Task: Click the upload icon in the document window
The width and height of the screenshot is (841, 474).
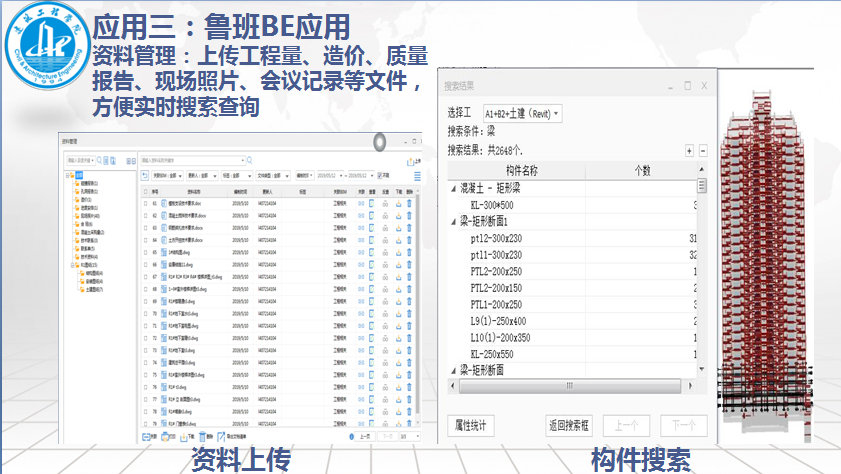Action: click(x=411, y=161)
